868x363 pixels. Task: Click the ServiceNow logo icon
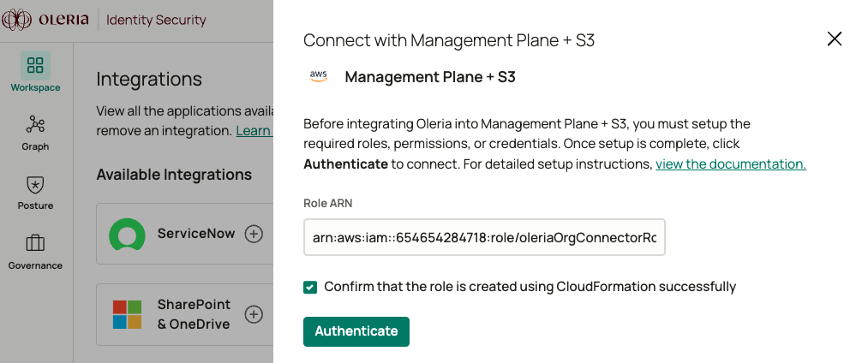coord(128,234)
